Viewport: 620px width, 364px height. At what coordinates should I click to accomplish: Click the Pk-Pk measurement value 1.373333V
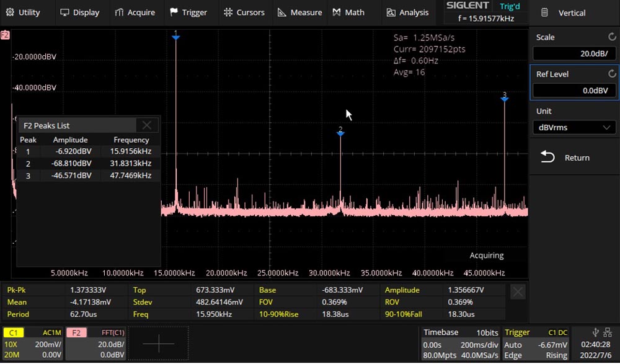(88, 290)
